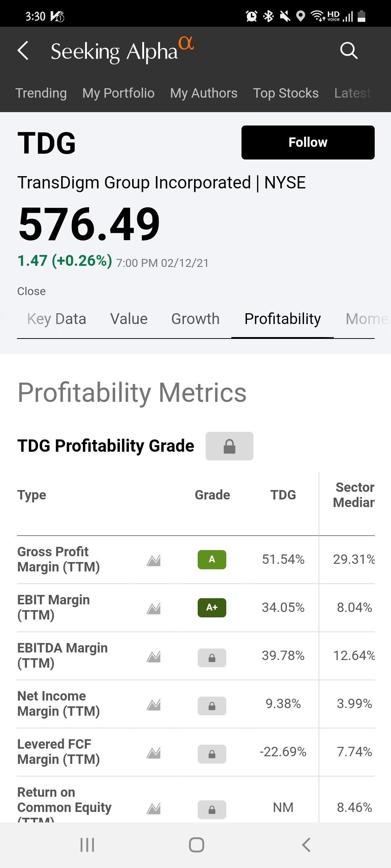Follow the TDG stock
The width and height of the screenshot is (391, 868).
coord(308,142)
